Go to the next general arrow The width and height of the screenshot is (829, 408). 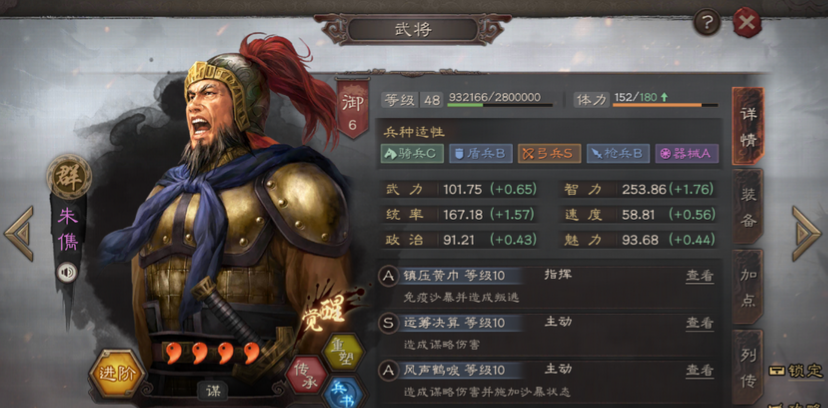807,233
